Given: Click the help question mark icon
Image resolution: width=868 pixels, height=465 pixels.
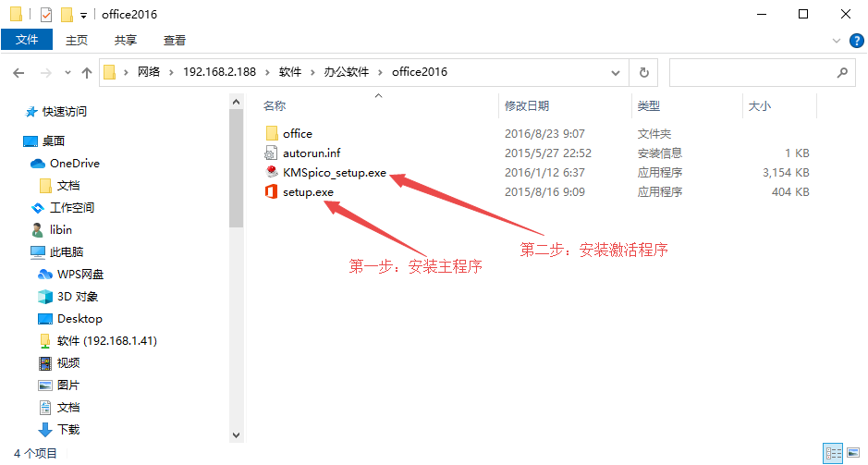Looking at the screenshot, I should 857,41.
